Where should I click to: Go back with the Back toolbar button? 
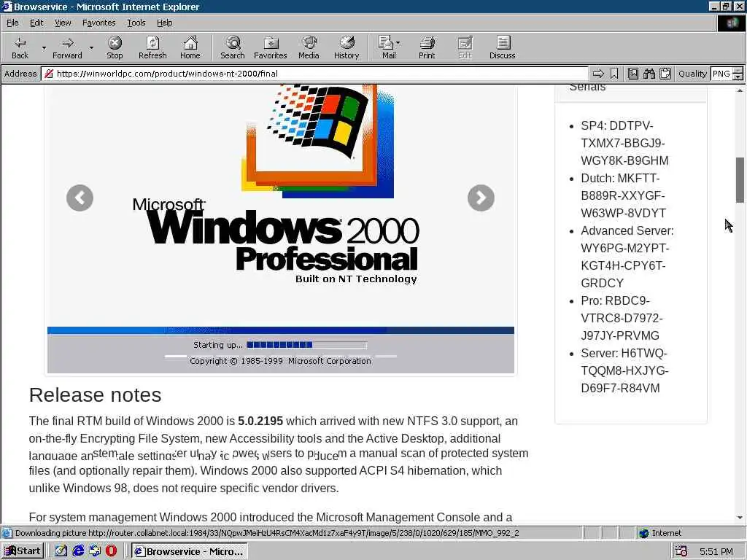20,47
